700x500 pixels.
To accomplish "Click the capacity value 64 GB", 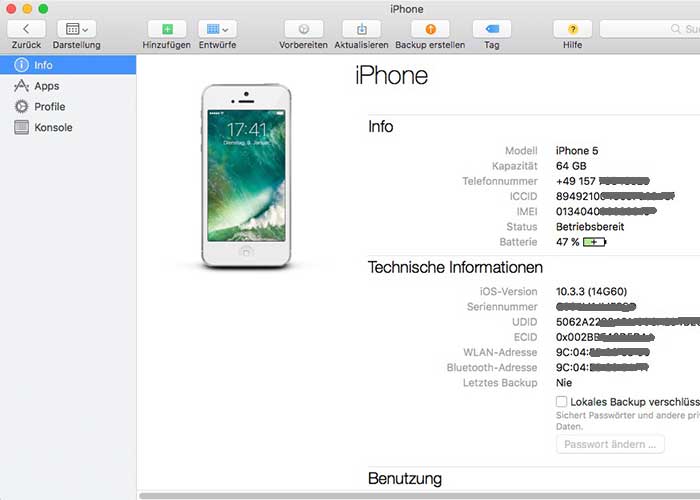I will point(571,166).
